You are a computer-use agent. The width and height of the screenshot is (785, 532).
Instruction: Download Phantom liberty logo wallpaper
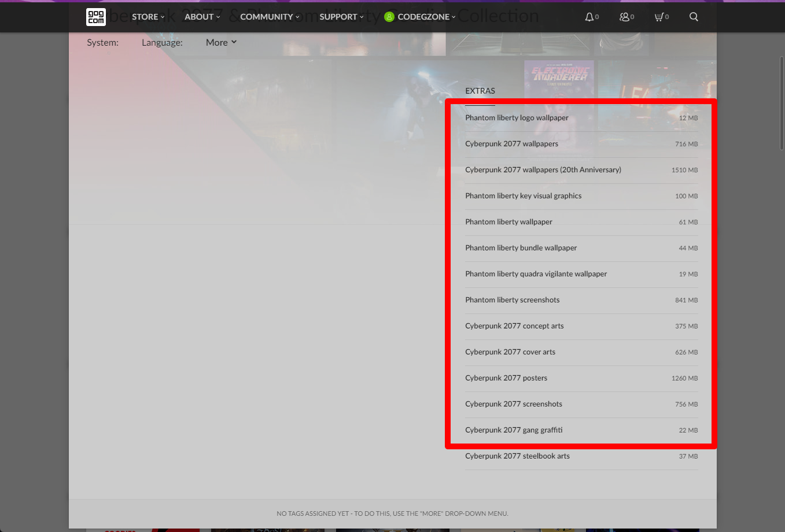coord(581,118)
